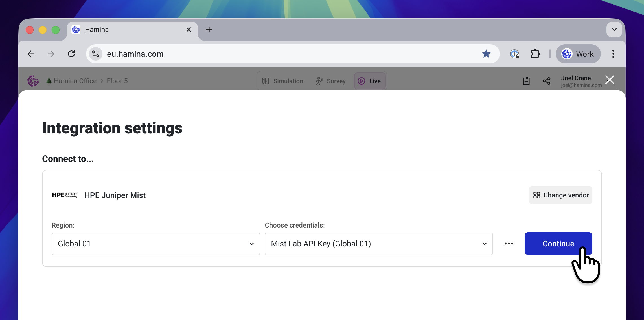
Task: Click the three-dot credentials options icon
Action: coord(509,244)
